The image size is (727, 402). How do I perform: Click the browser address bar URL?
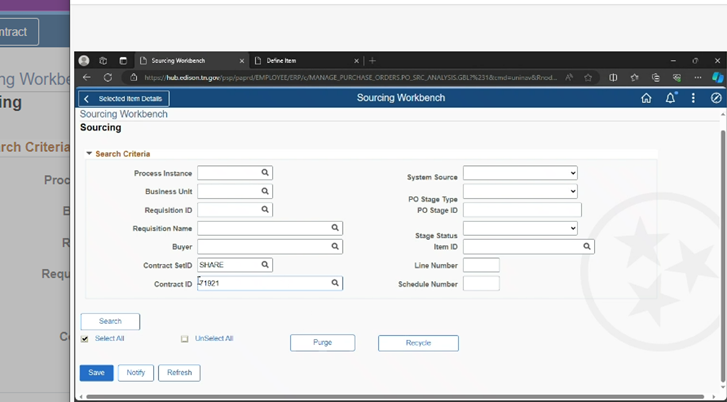tap(351, 77)
